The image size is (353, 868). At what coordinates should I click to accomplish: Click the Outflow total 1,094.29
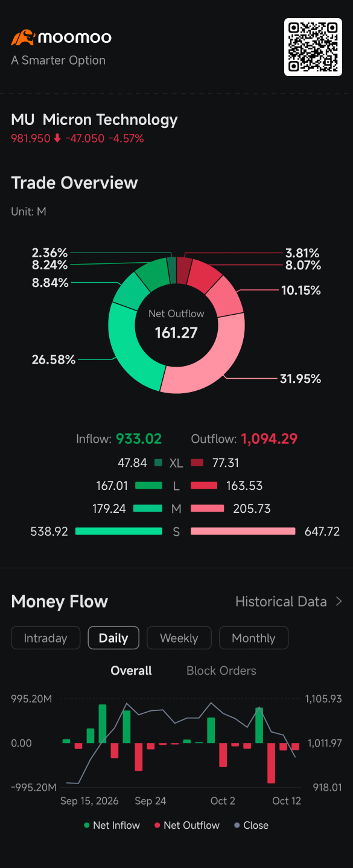coord(270,439)
